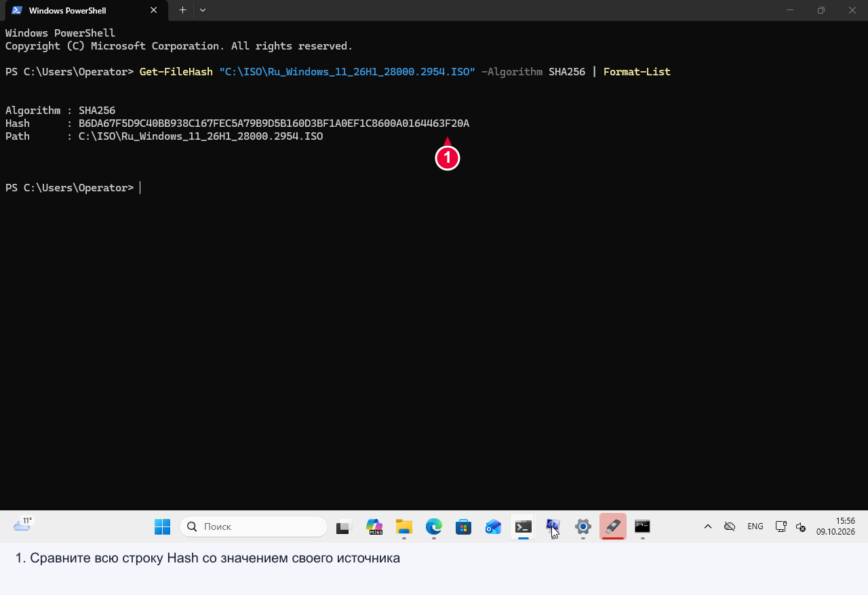Click the Get-FileHash command text
Viewport: 868px width, 595px height.
tap(176, 72)
